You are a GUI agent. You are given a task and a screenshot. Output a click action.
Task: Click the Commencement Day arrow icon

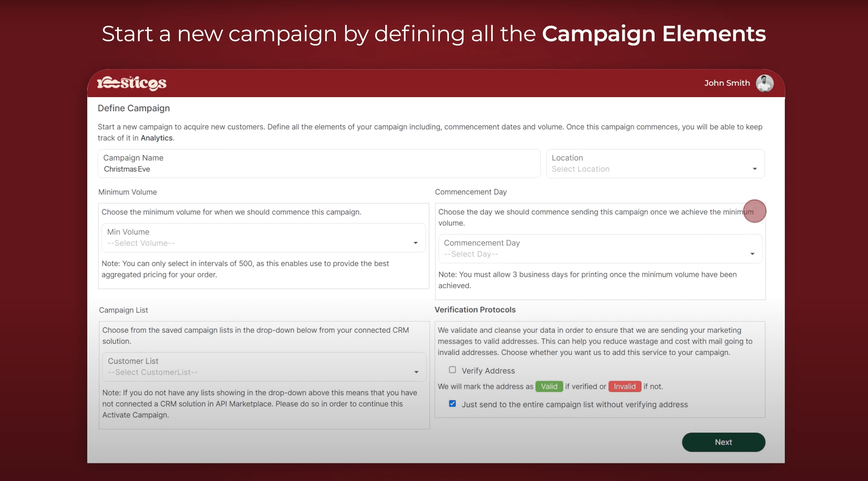(x=752, y=254)
